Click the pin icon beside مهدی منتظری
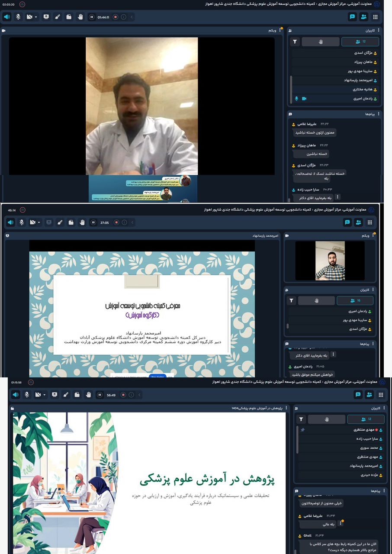Viewport: 392px width, 554px height. pos(302,430)
